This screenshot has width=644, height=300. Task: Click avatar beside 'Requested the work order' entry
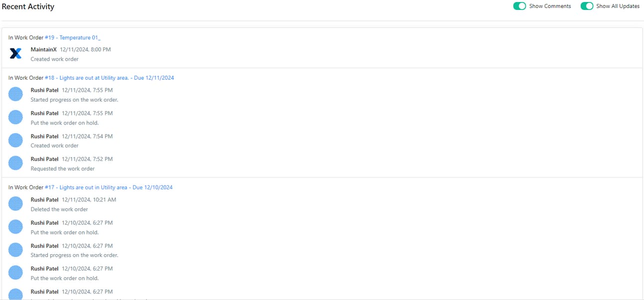16,163
